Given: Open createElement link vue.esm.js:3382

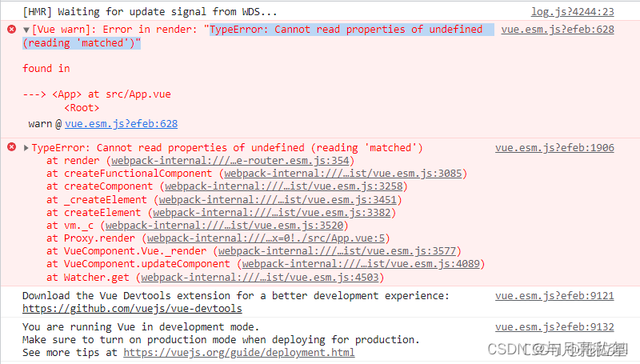Looking at the screenshot, I should click(272, 213).
